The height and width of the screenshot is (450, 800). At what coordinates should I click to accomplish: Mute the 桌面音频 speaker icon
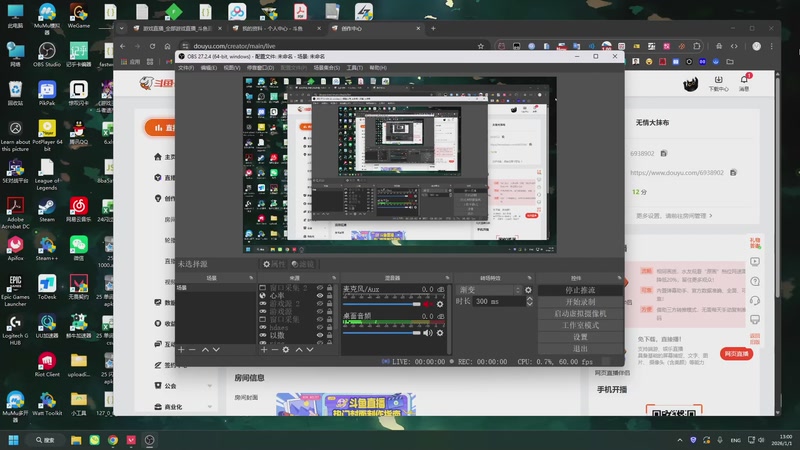point(428,333)
